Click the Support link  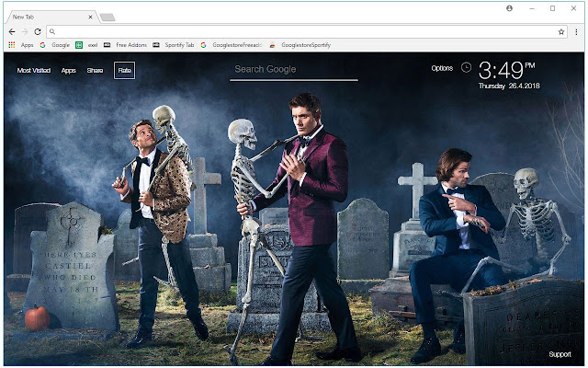[560, 354]
